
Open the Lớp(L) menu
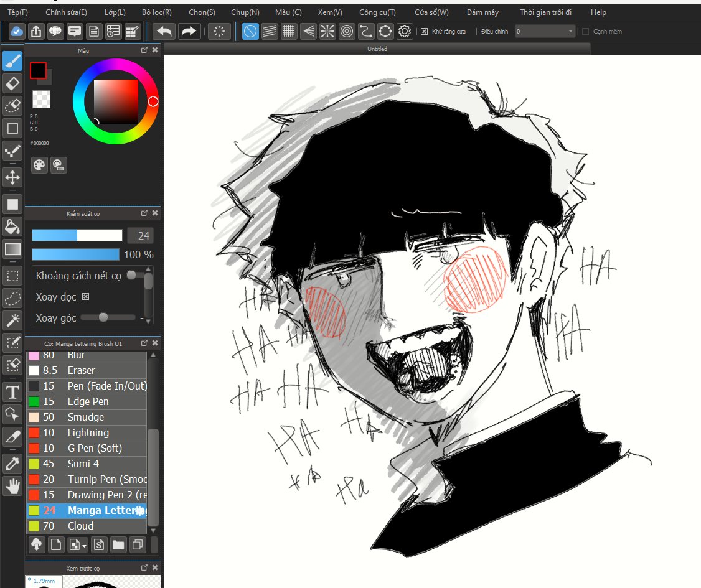tap(115, 12)
